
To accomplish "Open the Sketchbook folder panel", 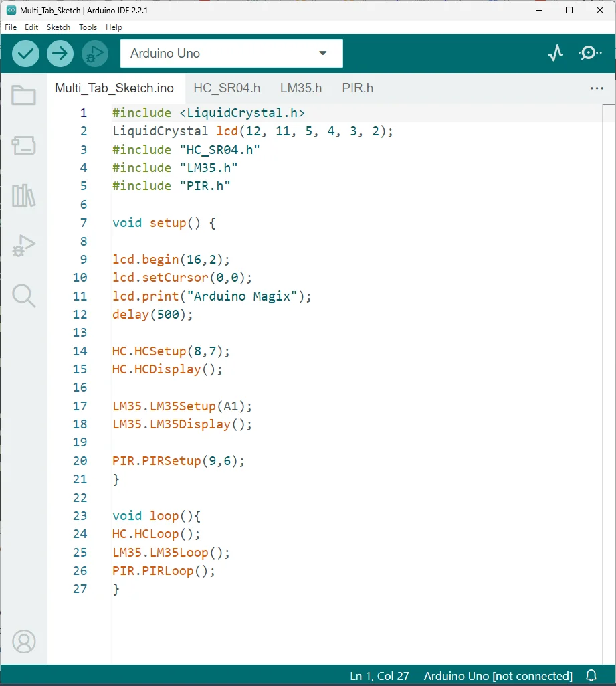I will [x=23, y=95].
